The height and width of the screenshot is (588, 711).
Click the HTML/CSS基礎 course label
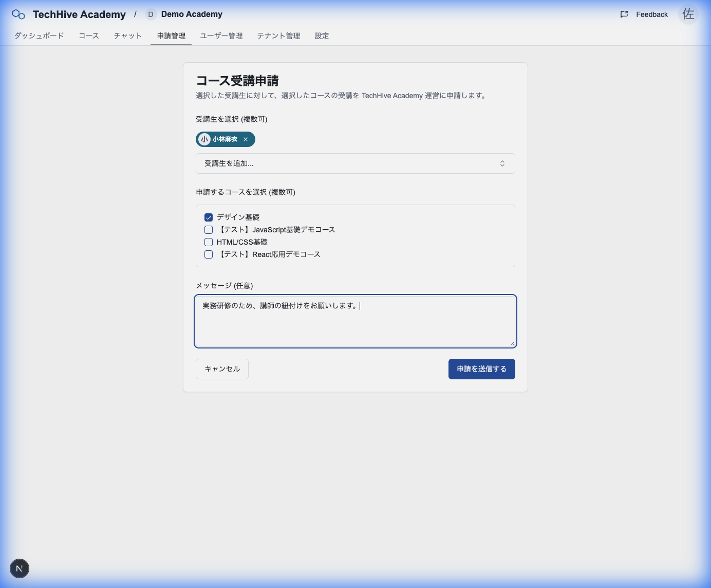[x=242, y=242]
